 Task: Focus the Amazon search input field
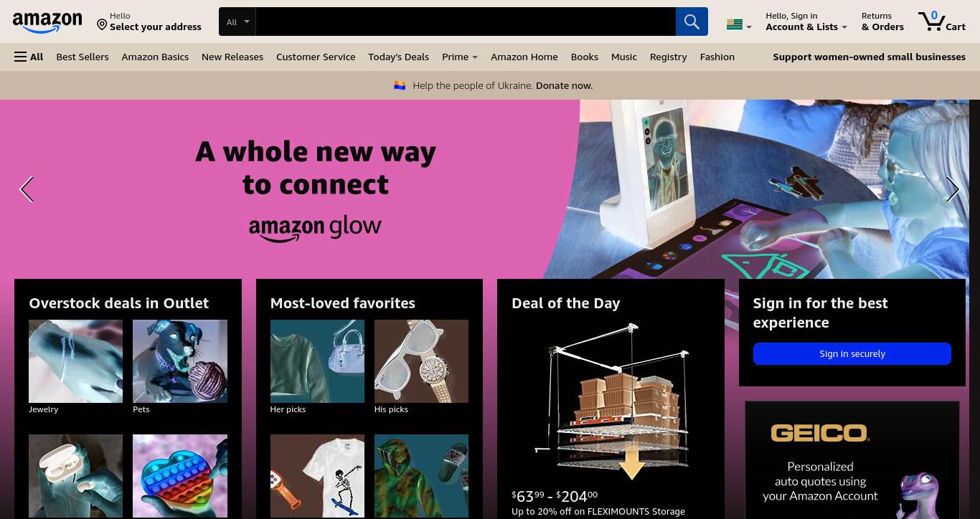(x=466, y=22)
